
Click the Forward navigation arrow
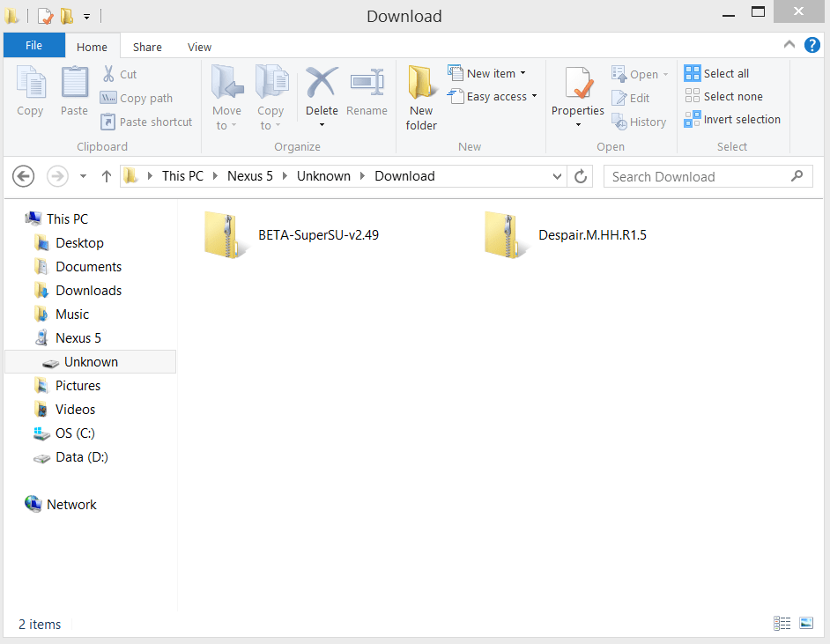coord(57,176)
